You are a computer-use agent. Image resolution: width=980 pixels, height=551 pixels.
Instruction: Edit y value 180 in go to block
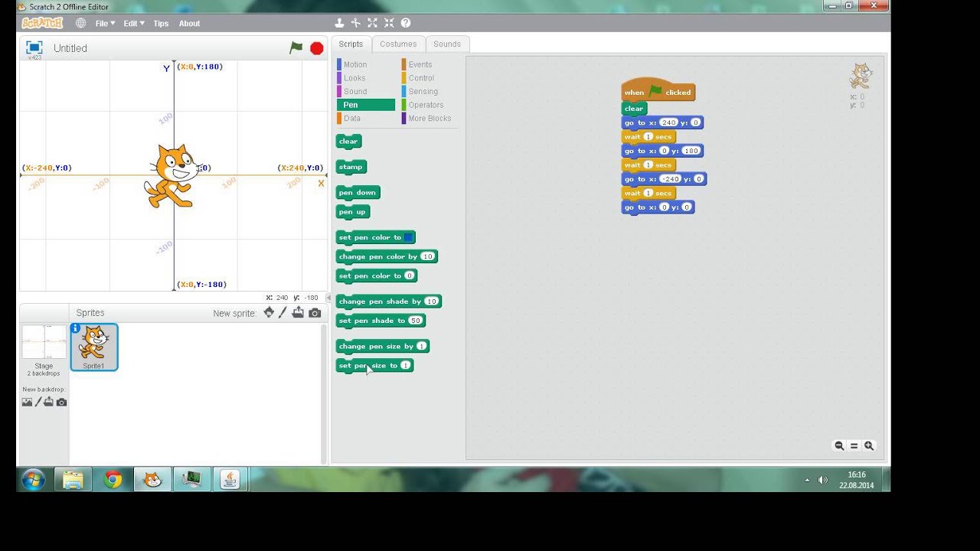coord(691,151)
